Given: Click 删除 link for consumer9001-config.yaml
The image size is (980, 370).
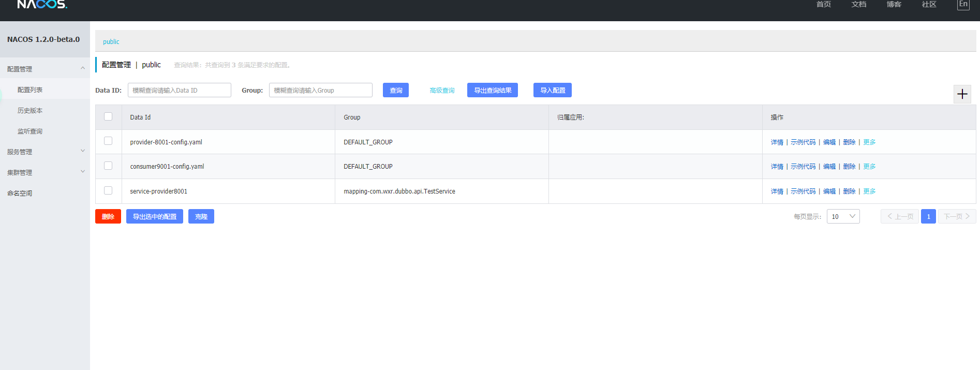Looking at the screenshot, I should click(849, 166).
